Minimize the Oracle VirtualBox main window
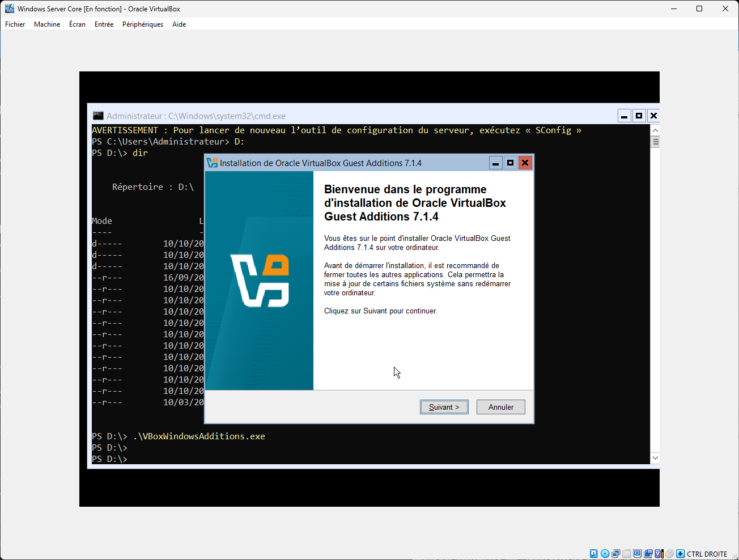739x560 pixels. click(674, 9)
